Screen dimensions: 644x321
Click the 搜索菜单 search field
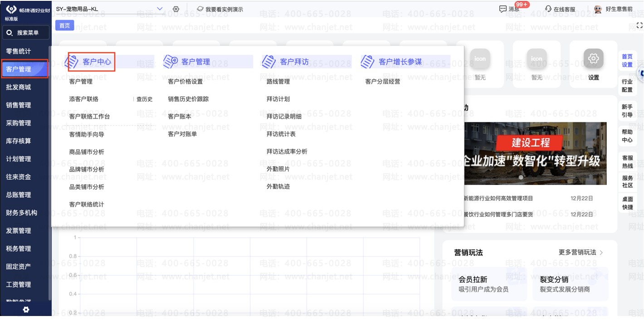(x=25, y=33)
